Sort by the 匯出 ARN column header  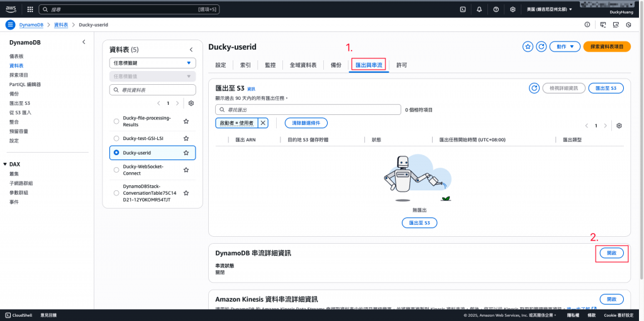pyautogui.click(x=246, y=139)
